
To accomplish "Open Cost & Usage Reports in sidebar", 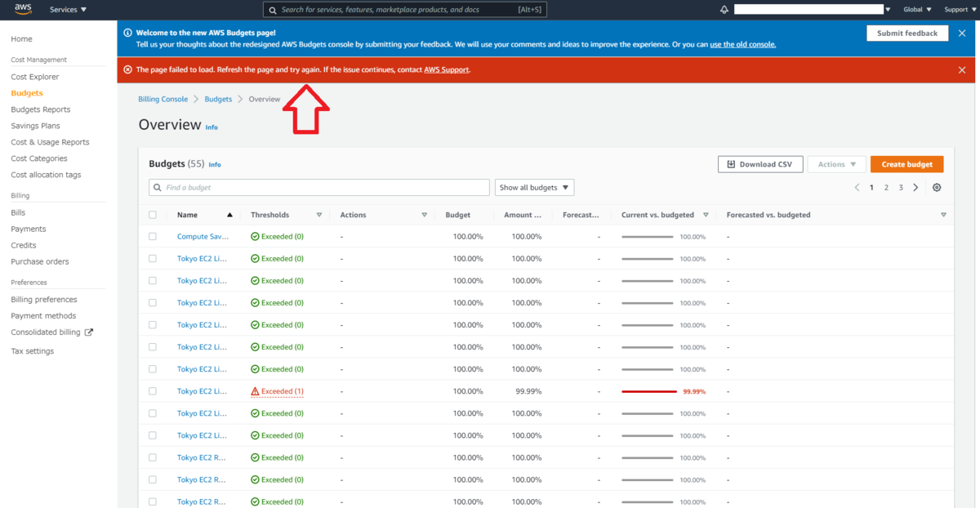I will 50,142.
